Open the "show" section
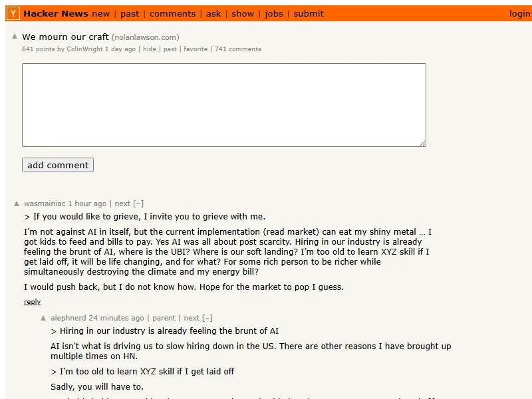 click(x=243, y=13)
